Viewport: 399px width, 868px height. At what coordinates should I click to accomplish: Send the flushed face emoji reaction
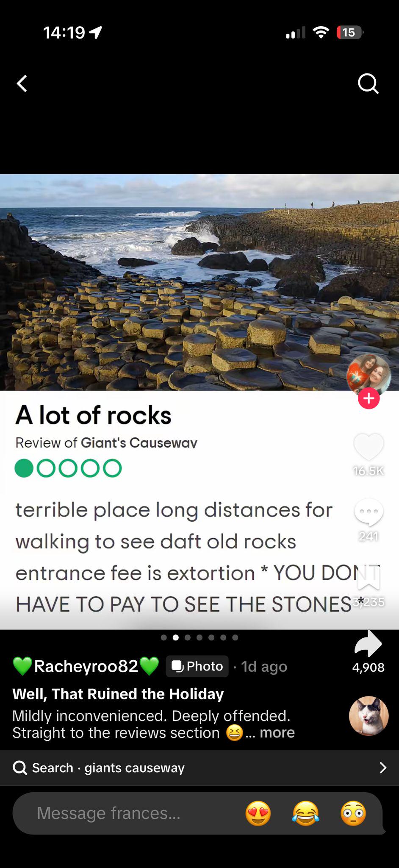(x=353, y=813)
